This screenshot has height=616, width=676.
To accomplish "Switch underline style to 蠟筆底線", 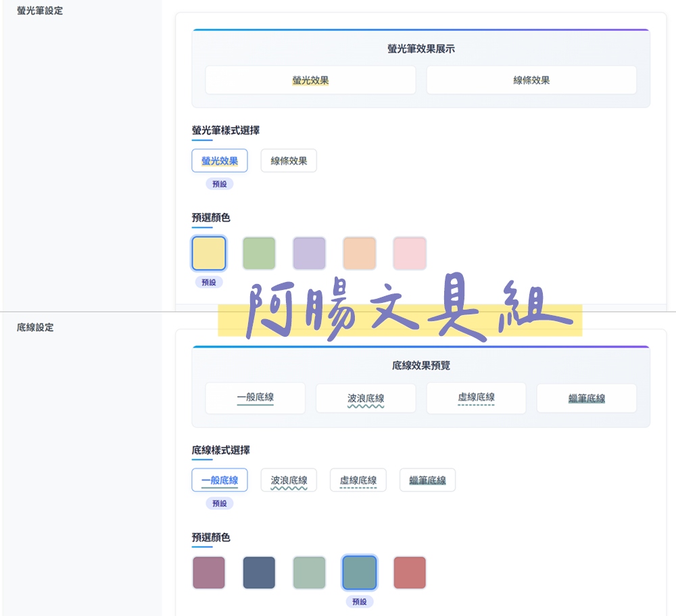I will pos(427,479).
